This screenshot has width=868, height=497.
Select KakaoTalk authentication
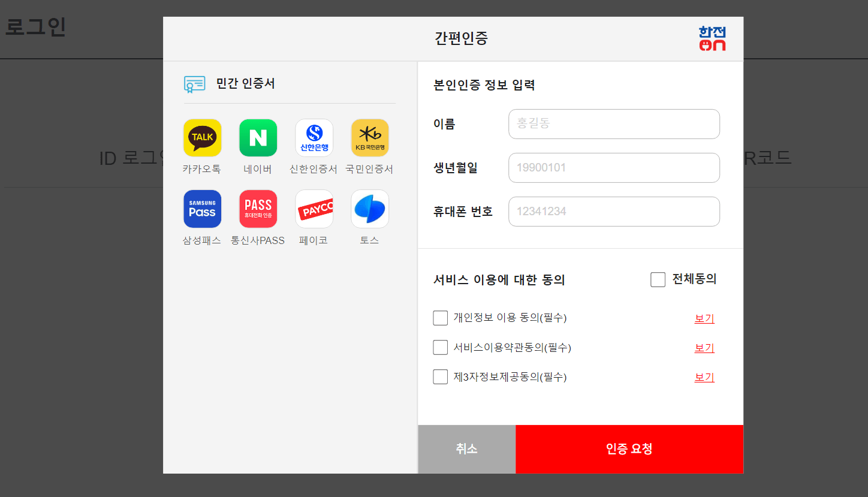tap(202, 137)
